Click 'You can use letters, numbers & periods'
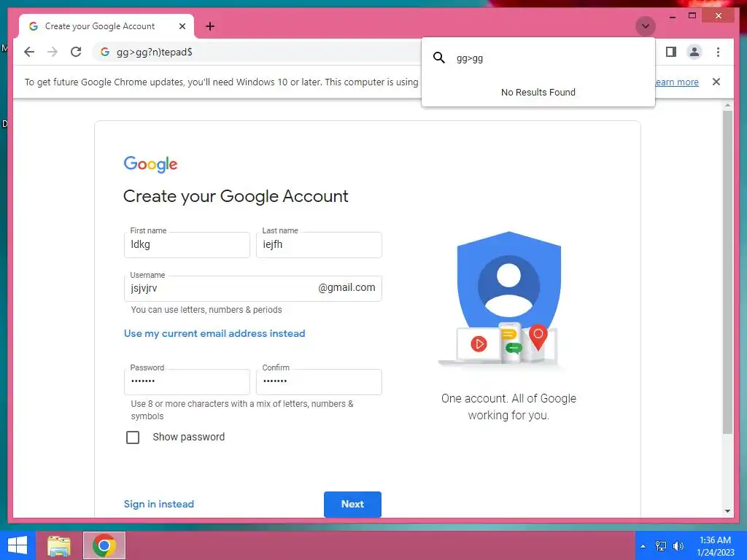 [x=206, y=309]
